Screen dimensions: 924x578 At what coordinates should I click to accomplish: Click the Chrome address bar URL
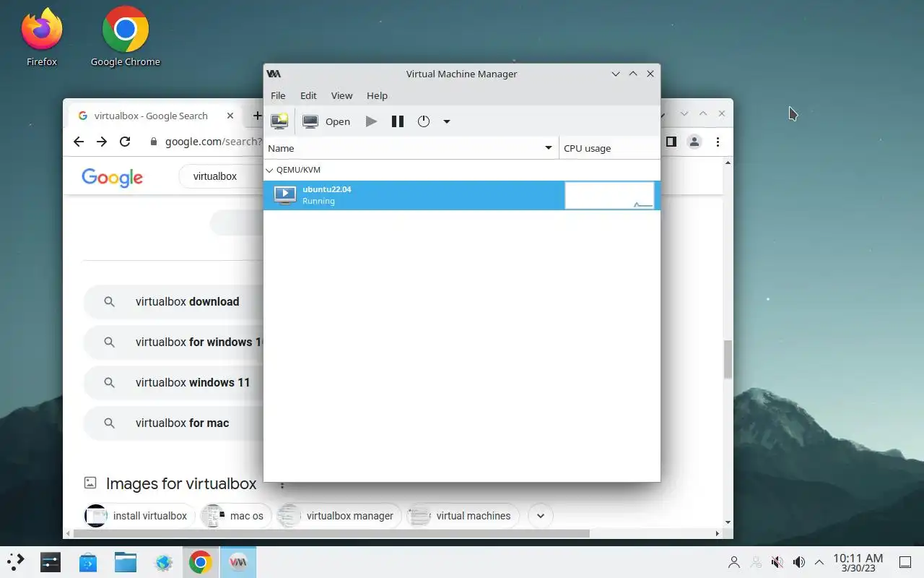click(x=213, y=142)
